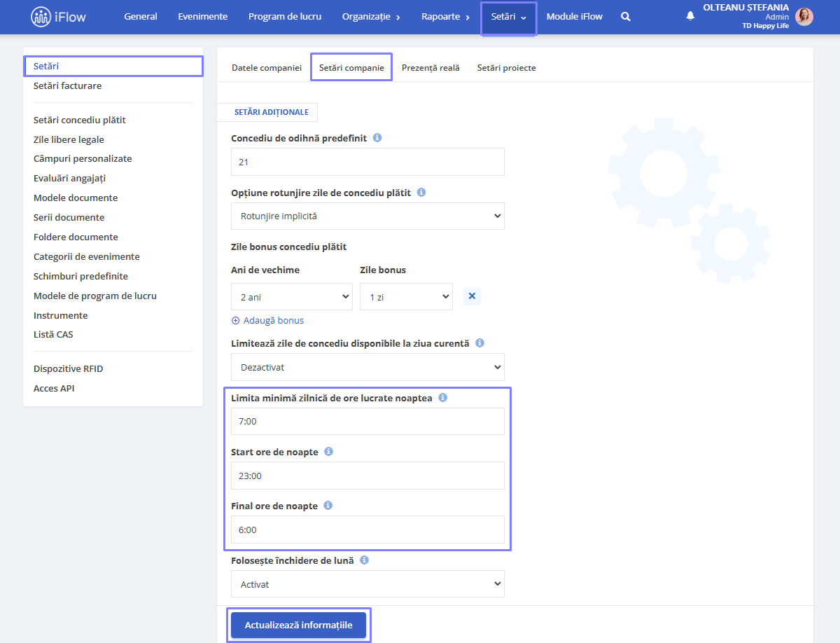Open Instrumente in sidebar
This screenshot has width=840, height=643.
tap(61, 315)
